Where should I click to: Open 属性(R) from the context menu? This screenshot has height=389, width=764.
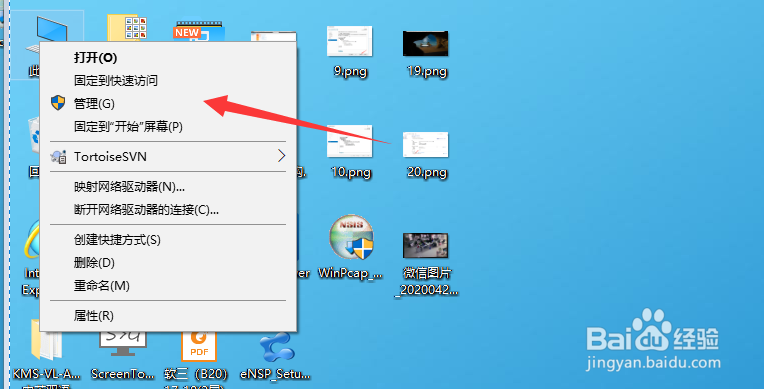tap(168, 316)
